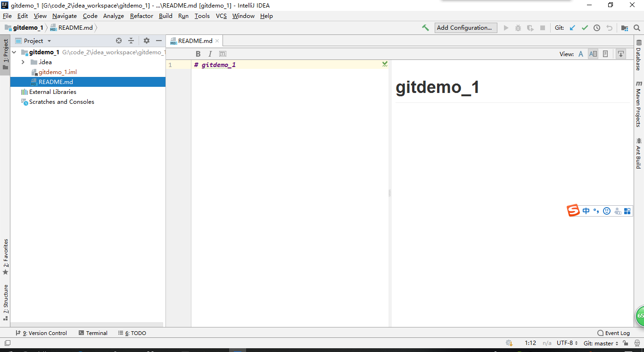Open the Project Structure icon

[x=625, y=28]
